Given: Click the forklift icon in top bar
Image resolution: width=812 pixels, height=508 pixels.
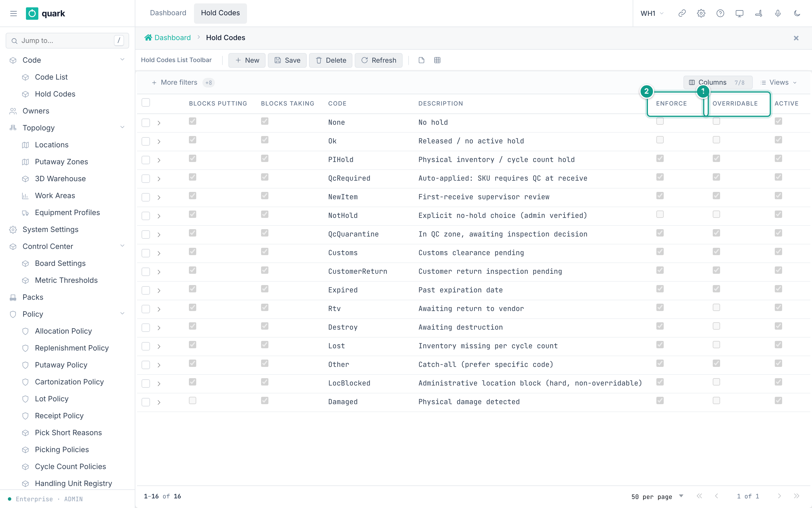Looking at the screenshot, I should click(x=759, y=14).
